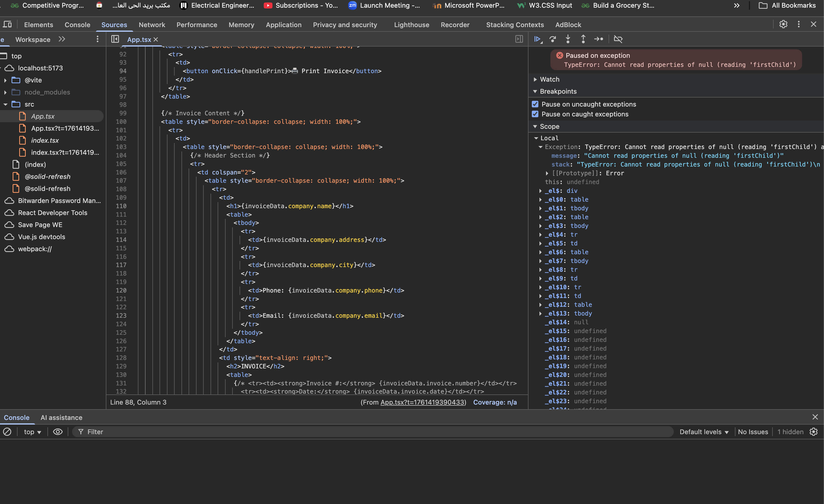Screen dimensions: 824x504
Task: Click the single Step debugger icon
Action: coord(599,39)
